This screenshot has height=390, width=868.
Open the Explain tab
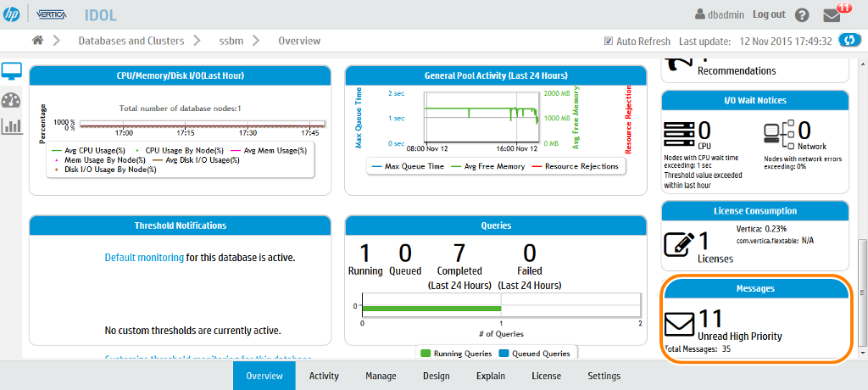pos(491,376)
